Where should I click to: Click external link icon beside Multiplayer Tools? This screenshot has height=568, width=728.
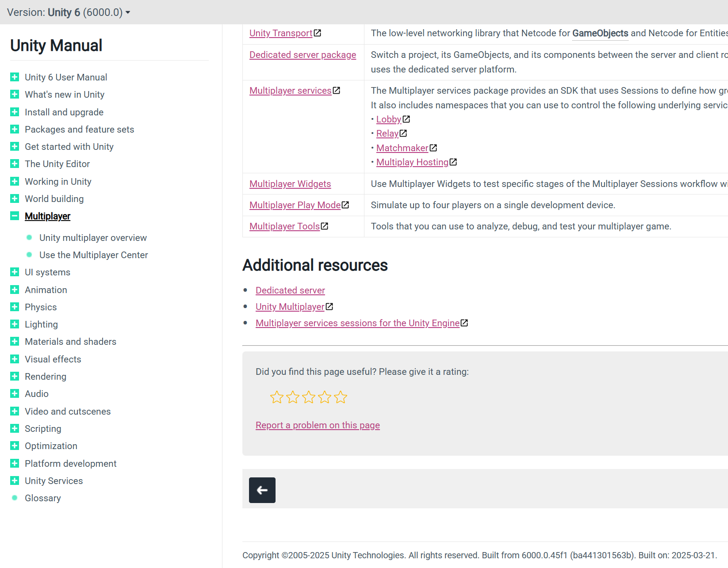[x=325, y=226]
